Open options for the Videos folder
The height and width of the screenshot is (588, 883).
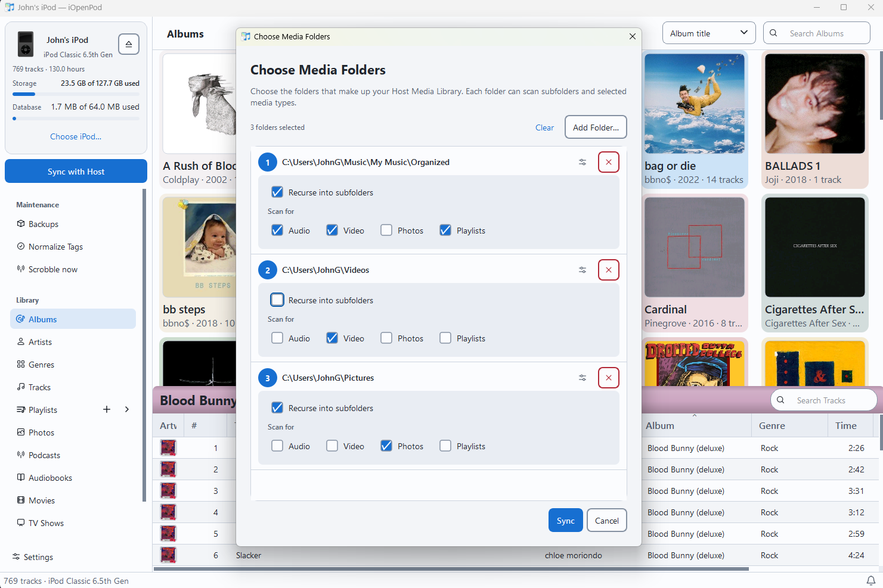point(583,270)
